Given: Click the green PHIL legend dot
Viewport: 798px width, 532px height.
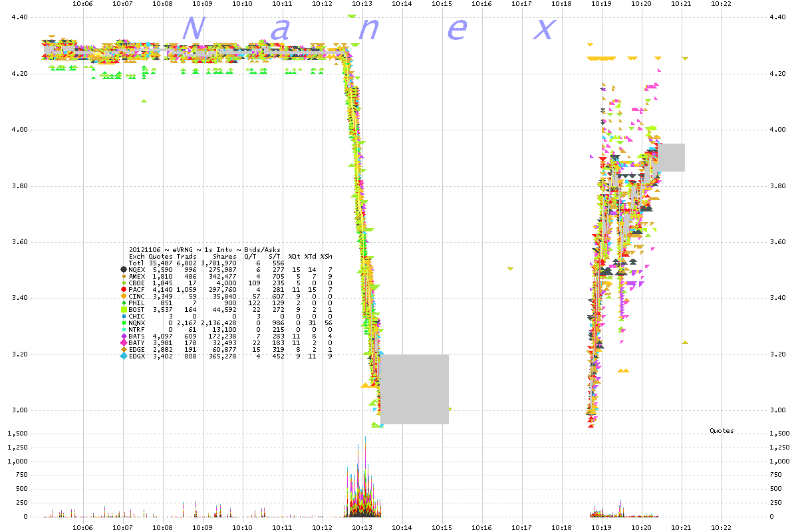Looking at the screenshot, I should (x=124, y=303).
